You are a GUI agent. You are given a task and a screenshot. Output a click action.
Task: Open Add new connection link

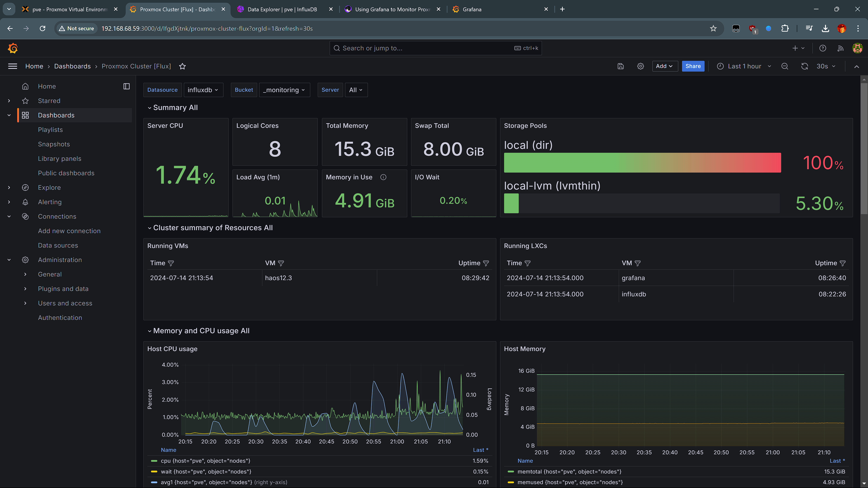69,231
